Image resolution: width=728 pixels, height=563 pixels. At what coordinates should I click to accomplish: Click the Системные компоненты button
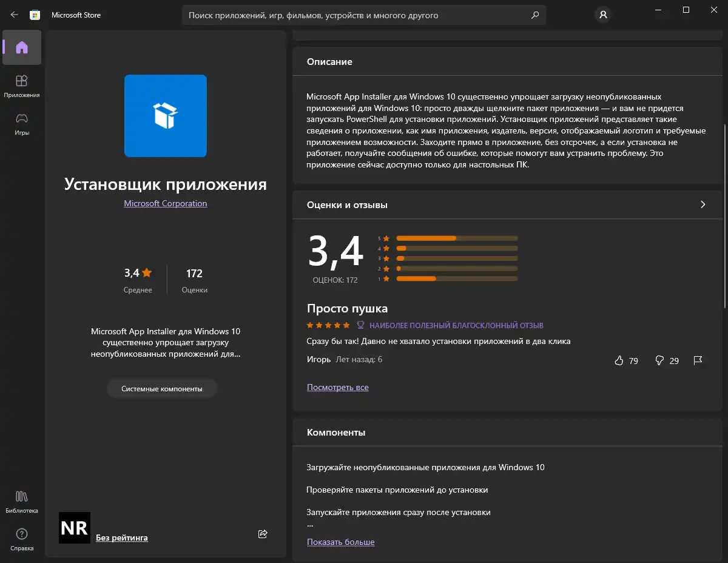162,388
